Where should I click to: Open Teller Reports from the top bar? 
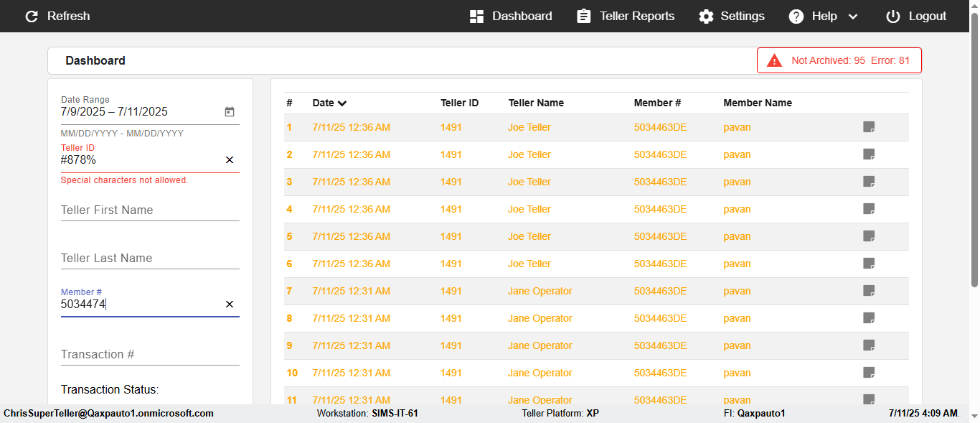626,16
